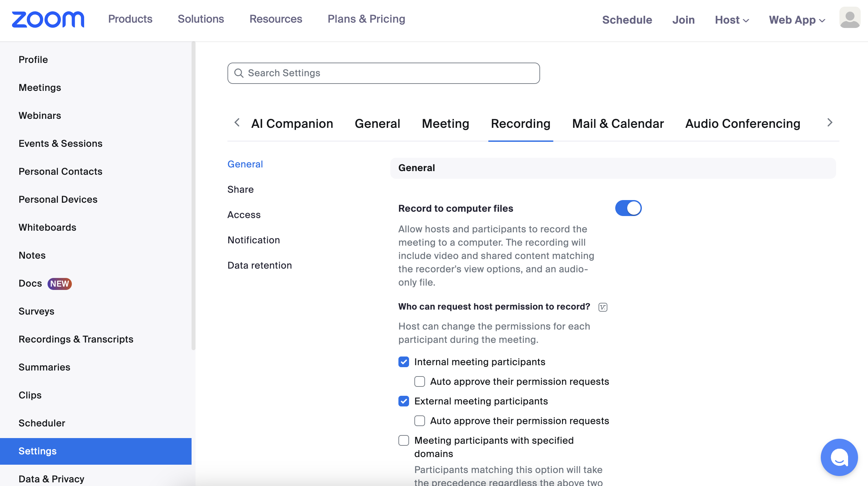868x486 pixels.
Task: Click the Schedule link
Action: pos(627,20)
